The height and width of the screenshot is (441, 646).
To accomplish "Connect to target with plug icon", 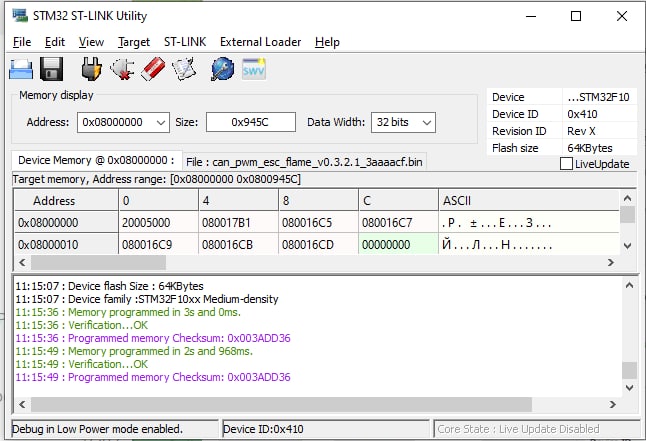I will (x=91, y=69).
